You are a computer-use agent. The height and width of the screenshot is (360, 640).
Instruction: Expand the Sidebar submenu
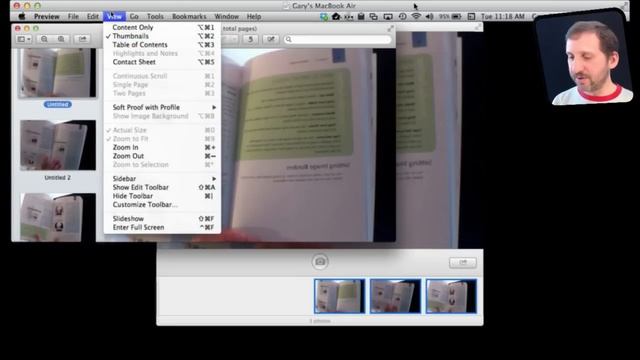[162, 179]
